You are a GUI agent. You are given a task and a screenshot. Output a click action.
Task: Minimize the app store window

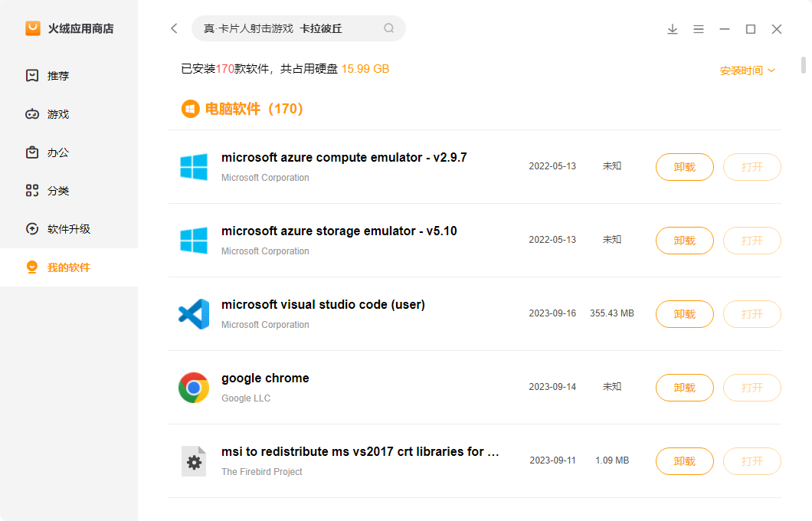[725, 29]
